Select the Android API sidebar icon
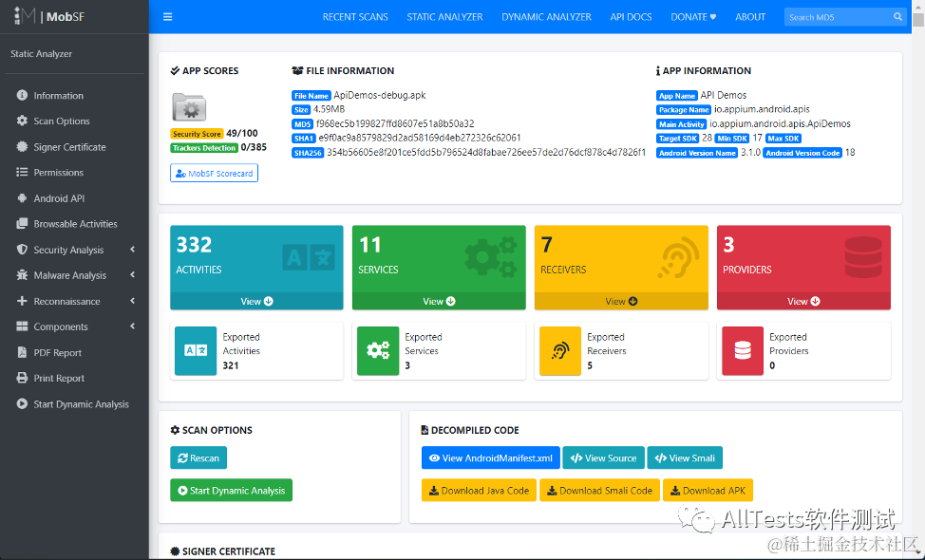Viewport: 925px width, 560px height. click(23, 198)
